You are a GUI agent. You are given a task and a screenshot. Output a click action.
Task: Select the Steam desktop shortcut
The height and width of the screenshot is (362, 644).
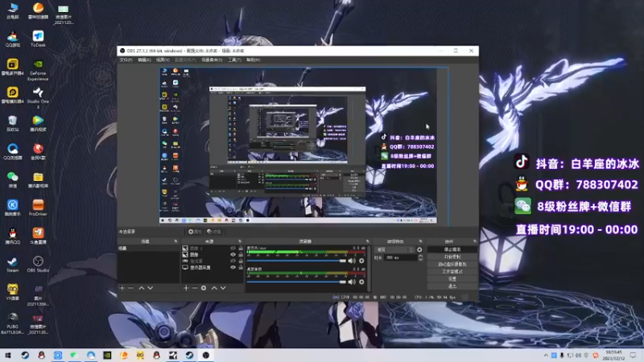tap(12, 265)
